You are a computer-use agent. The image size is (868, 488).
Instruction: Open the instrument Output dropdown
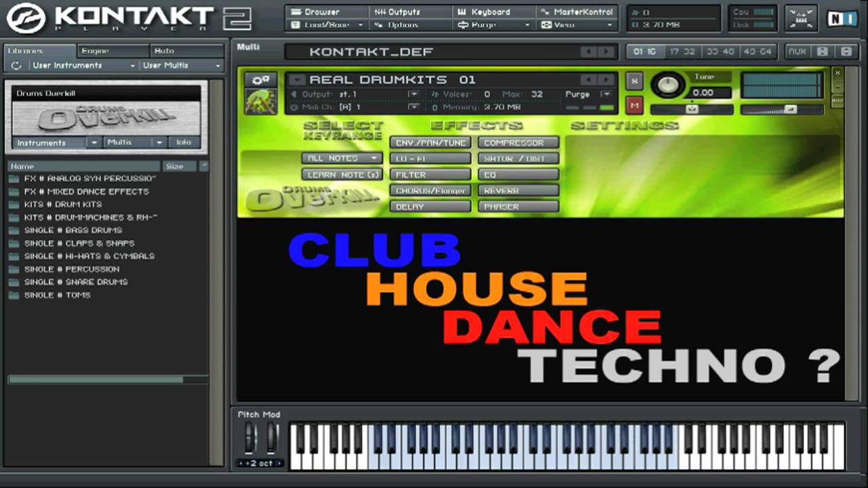pyautogui.click(x=413, y=94)
